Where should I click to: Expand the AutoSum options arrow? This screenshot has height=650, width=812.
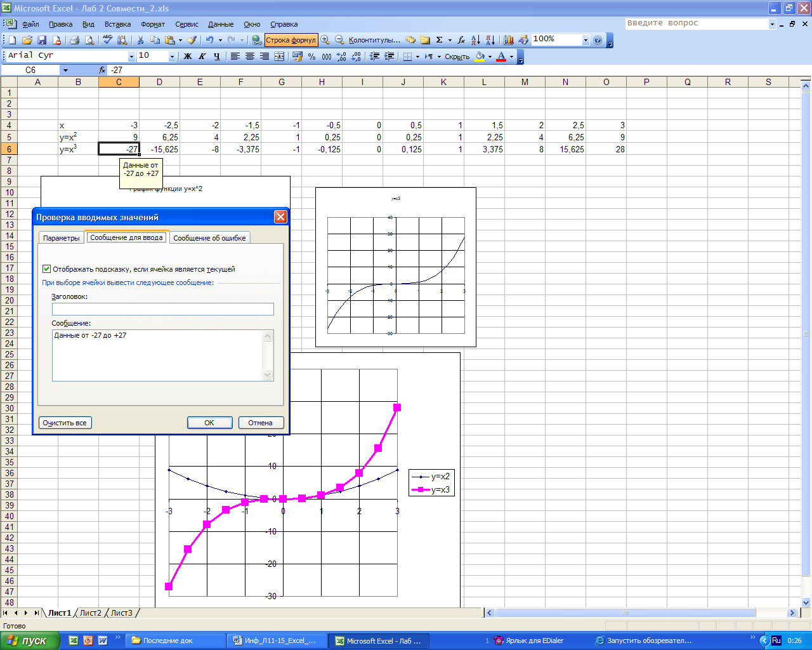tap(450, 40)
